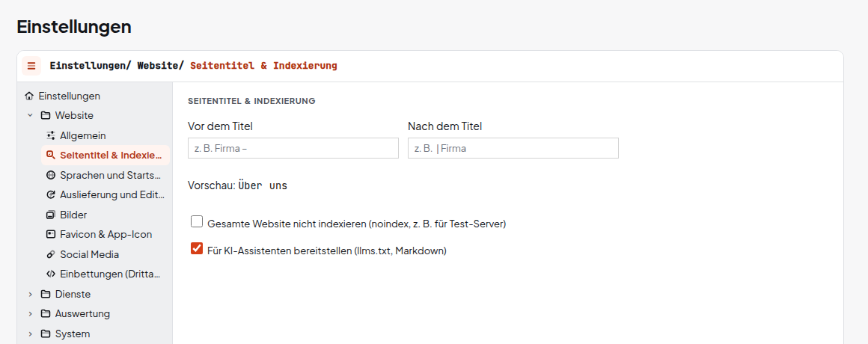Image resolution: width=868 pixels, height=344 pixels.
Task: Focus the Nach dem Titel input field
Action: (513, 148)
